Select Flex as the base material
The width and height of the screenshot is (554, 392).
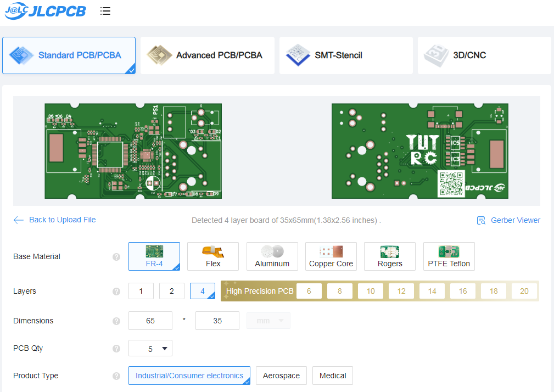[x=213, y=256]
